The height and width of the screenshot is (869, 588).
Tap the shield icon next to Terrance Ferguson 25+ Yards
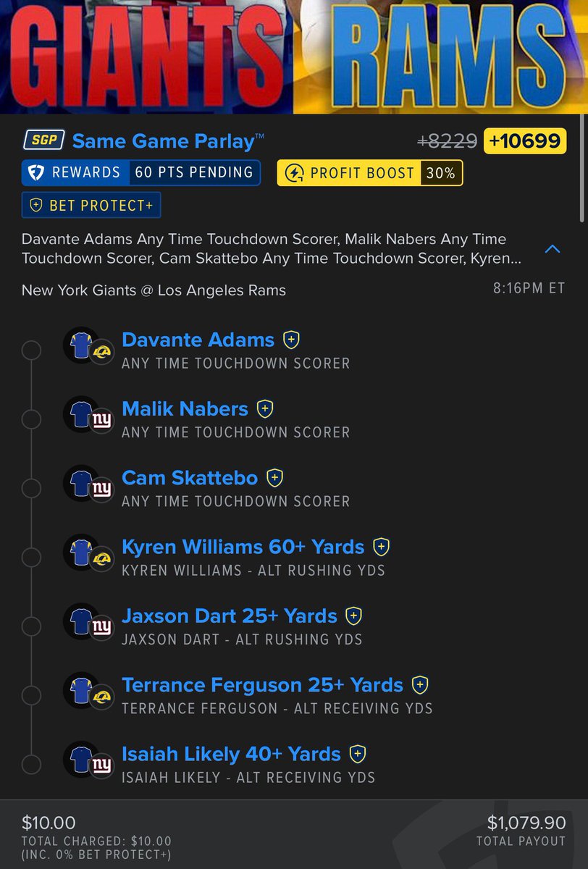[x=420, y=684]
